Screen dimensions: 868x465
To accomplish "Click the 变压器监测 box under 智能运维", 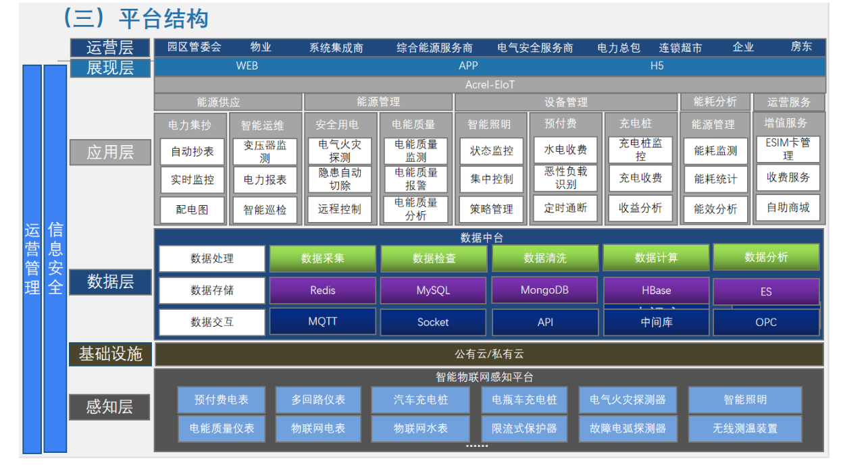I will point(265,152).
